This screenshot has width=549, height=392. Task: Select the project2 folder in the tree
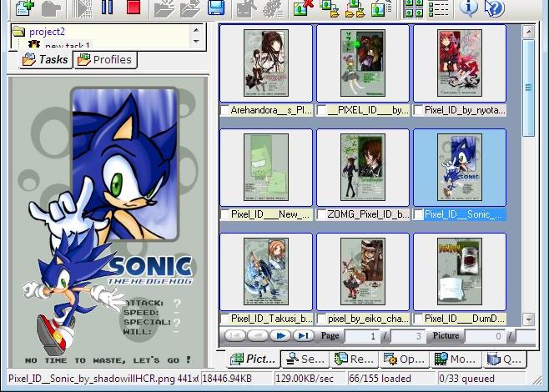click(47, 32)
